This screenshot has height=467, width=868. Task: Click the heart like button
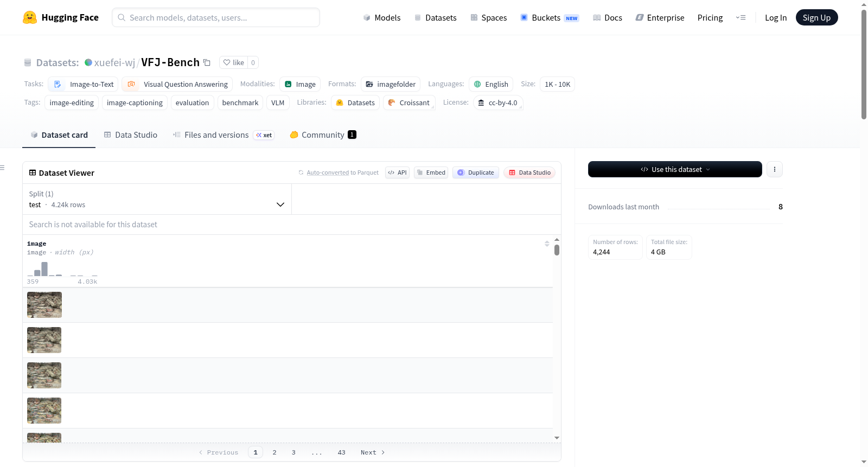[234, 62]
